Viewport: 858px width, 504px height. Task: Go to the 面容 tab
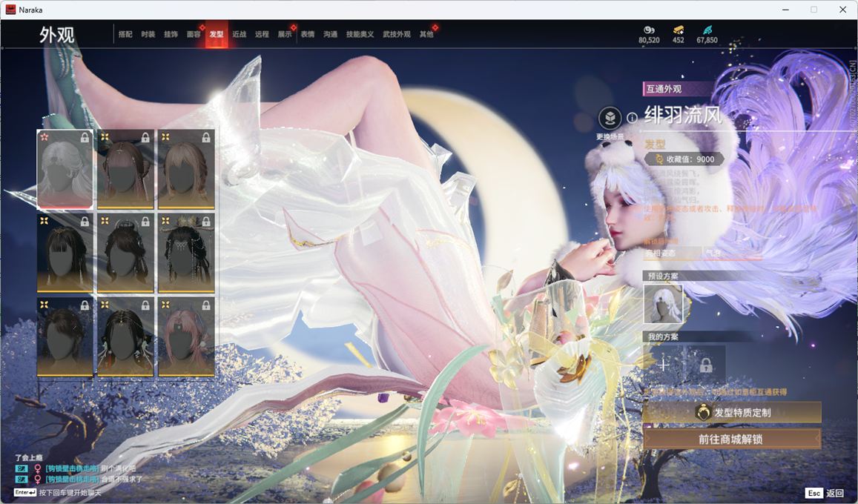[194, 34]
